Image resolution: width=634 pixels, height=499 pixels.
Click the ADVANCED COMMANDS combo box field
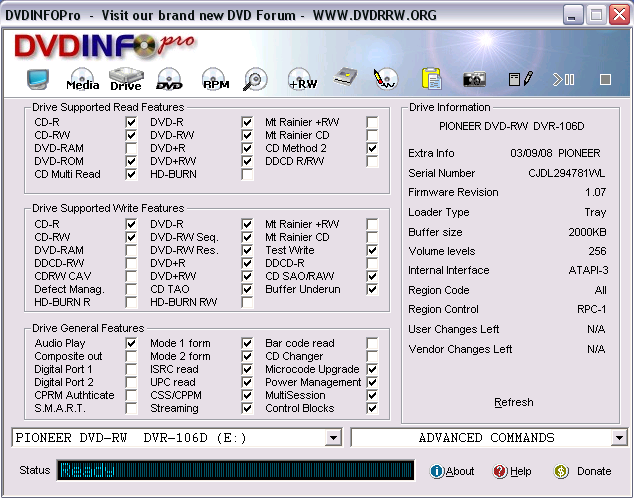tap(489, 438)
